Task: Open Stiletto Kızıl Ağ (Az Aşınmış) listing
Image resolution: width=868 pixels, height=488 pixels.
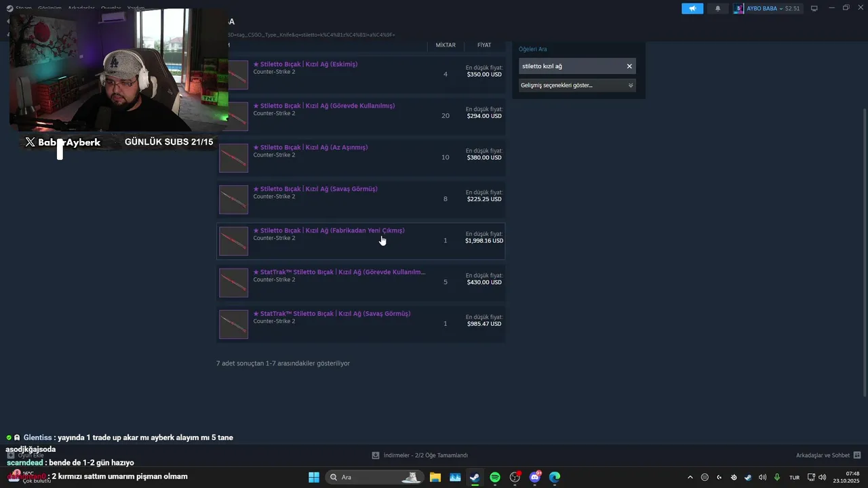Action: pos(361,157)
